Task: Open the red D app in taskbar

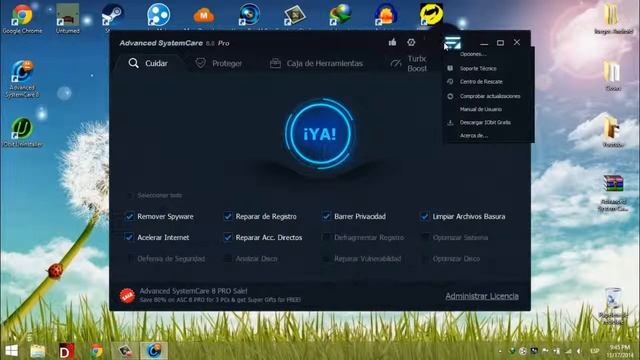Action: pos(67,351)
